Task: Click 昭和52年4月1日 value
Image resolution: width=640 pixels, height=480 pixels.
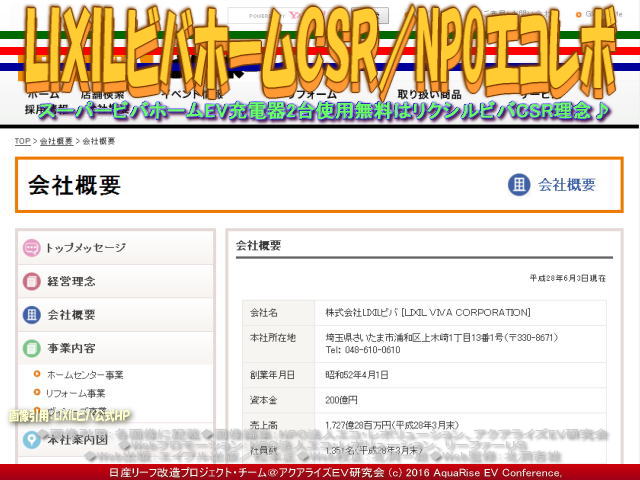Action: click(357, 375)
